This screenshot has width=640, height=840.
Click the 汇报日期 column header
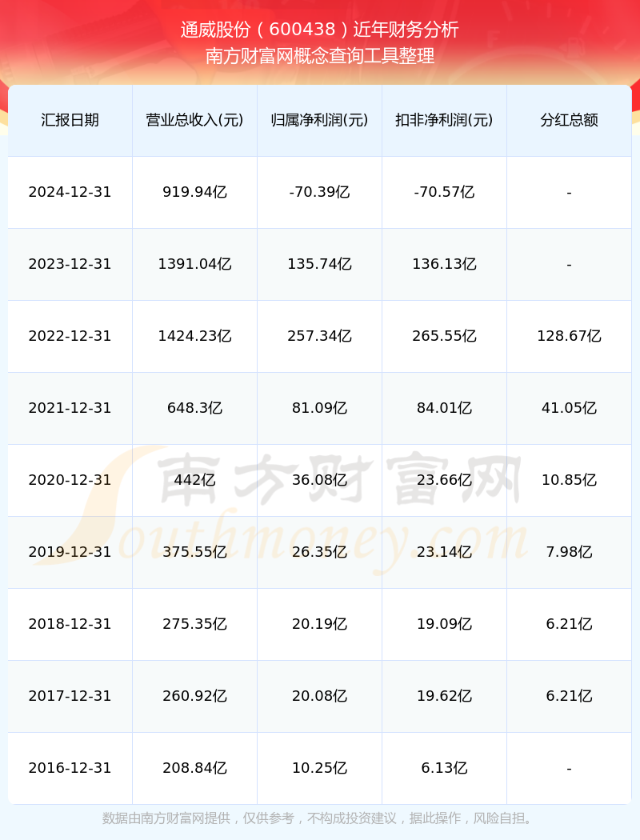(x=70, y=120)
